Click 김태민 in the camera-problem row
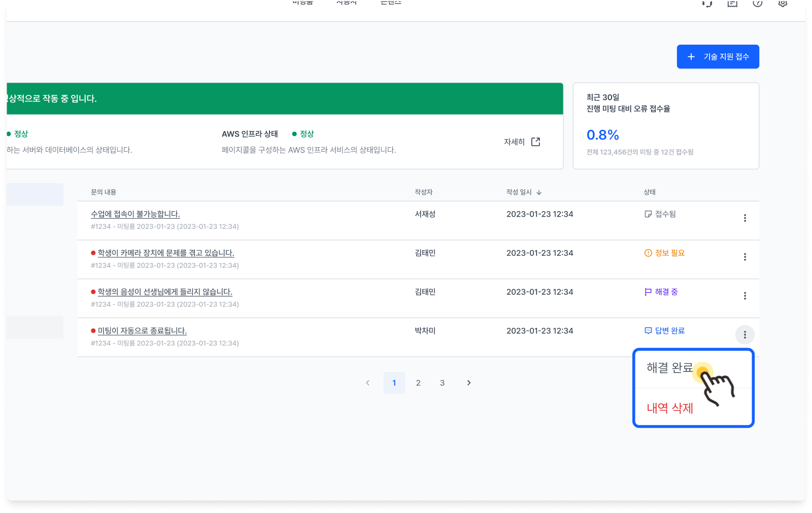Viewport: 812px width, 513px height. tap(425, 253)
